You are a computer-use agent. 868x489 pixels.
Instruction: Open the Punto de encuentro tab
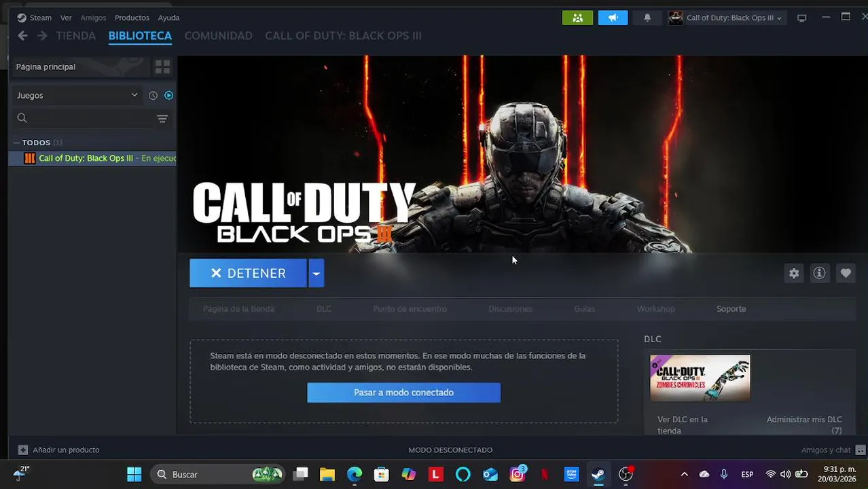point(410,309)
